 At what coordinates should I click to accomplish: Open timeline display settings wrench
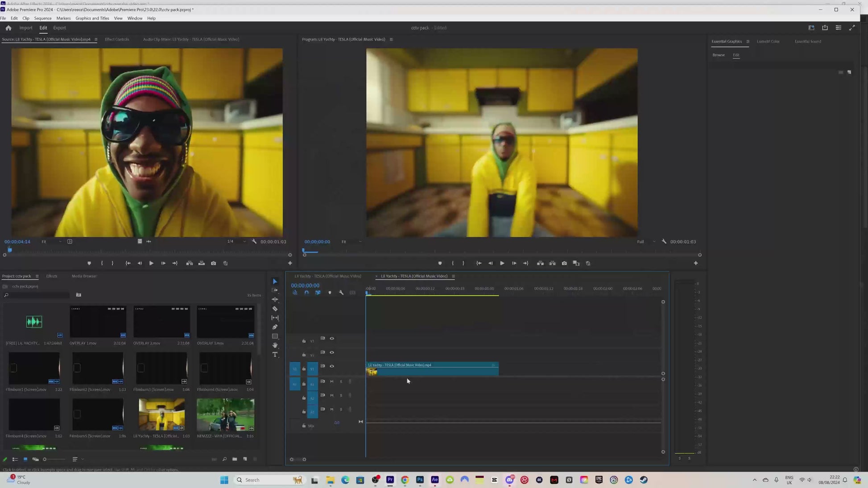pyautogui.click(x=341, y=293)
